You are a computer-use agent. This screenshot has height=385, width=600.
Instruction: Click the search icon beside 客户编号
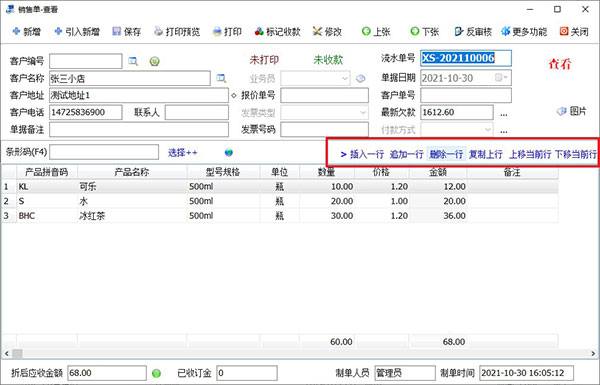133,61
